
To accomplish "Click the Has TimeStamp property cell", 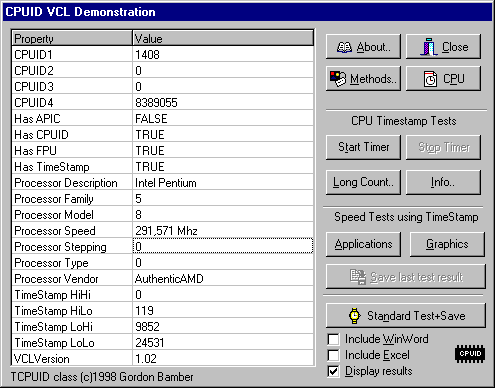I will tap(72, 166).
